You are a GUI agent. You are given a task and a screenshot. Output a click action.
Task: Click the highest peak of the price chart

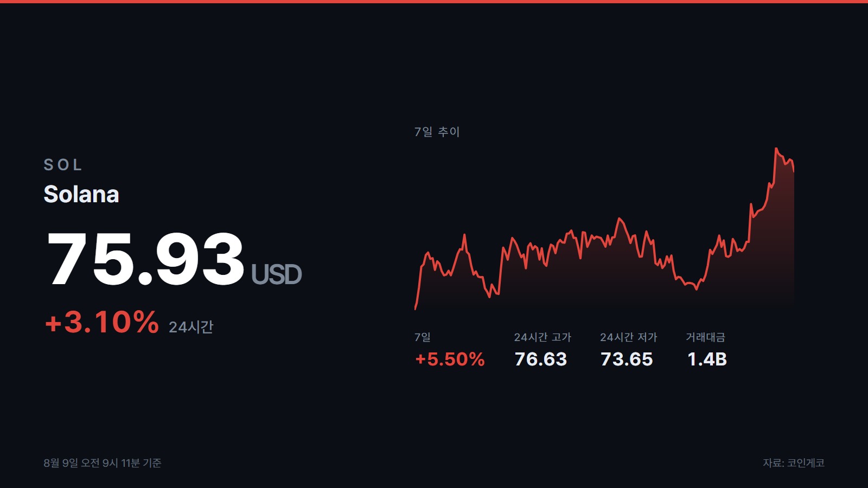tap(776, 149)
